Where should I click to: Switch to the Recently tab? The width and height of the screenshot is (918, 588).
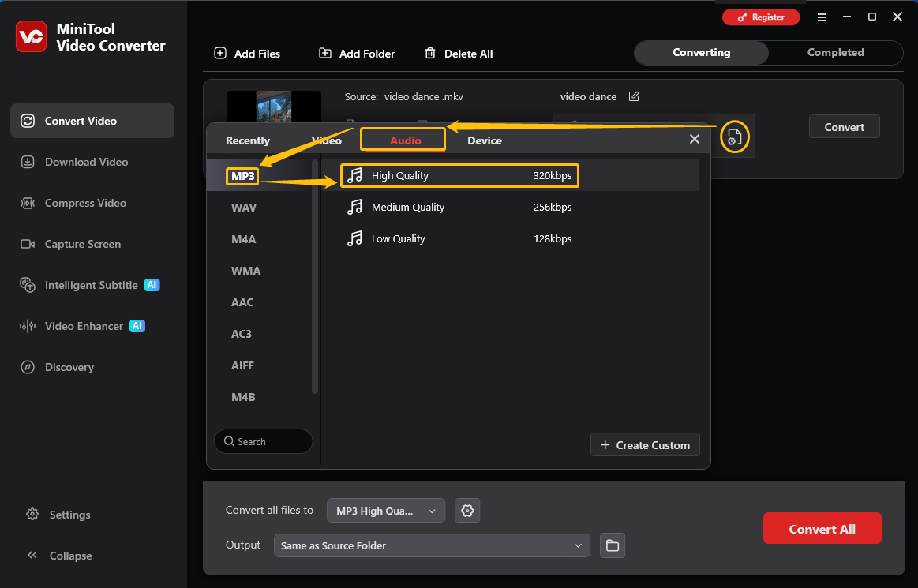click(x=248, y=140)
